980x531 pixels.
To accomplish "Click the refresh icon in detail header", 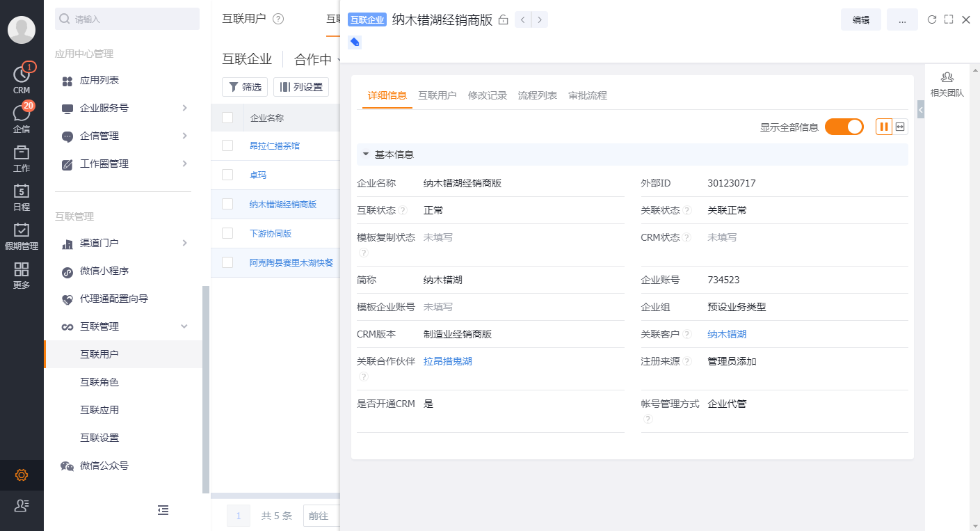I will (x=932, y=19).
